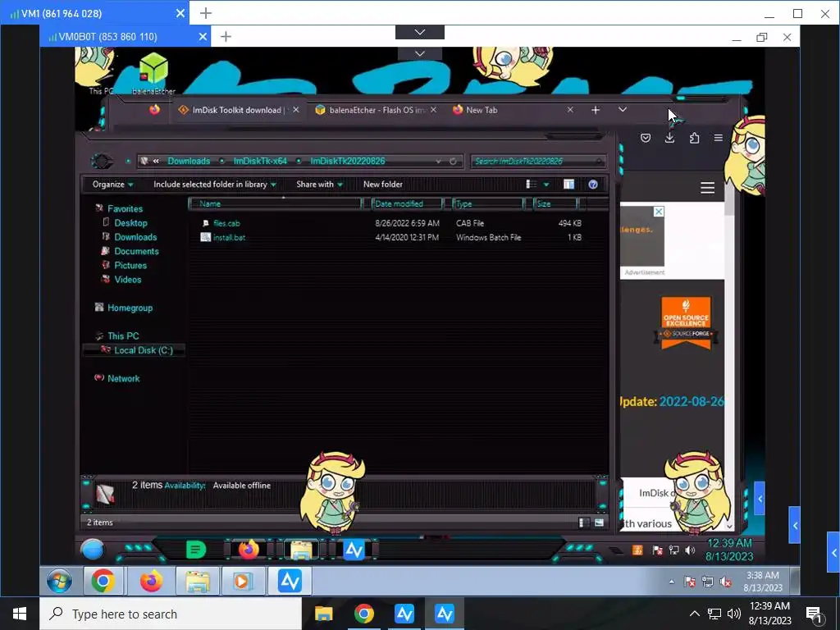Viewport: 840px width, 630px height.
Task: Expand the Firefox list all tabs chevron
Action: 622,109
